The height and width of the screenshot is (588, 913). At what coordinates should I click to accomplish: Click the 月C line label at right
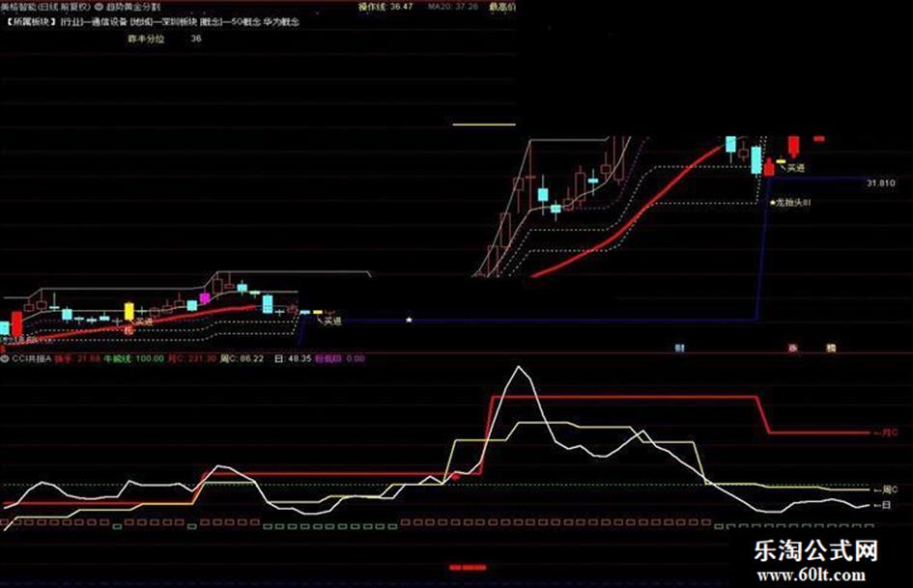(x=886, y=433)
